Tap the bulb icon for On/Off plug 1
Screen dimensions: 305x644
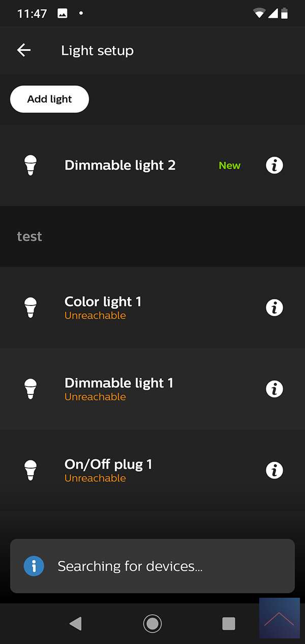[x=30, y=470]
